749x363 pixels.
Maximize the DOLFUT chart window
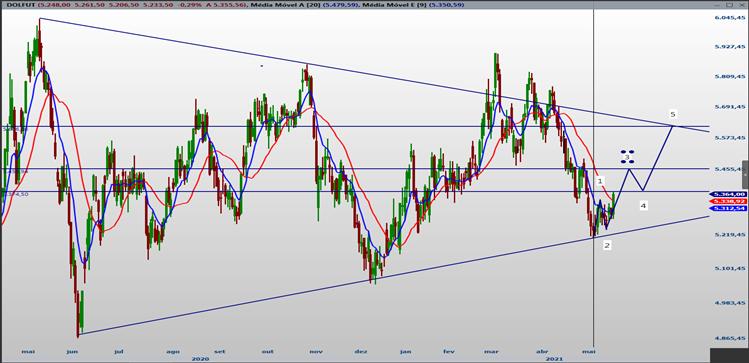[729, 4]
